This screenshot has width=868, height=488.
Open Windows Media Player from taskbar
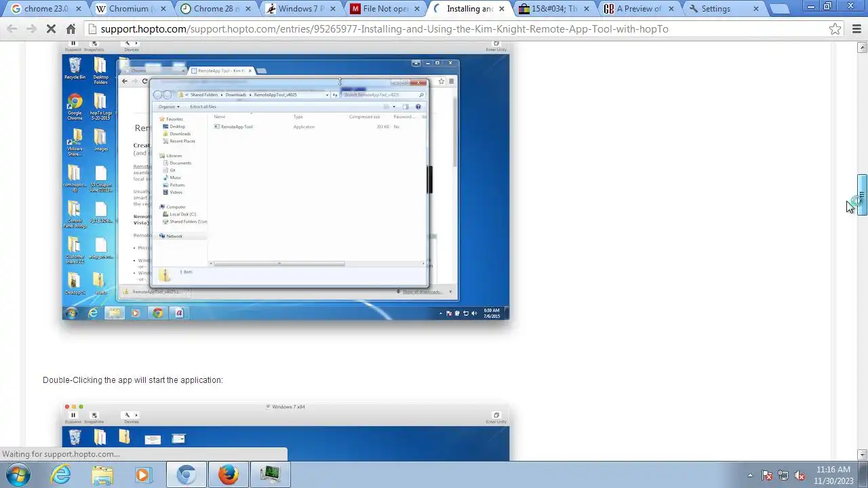pos(144,474)
